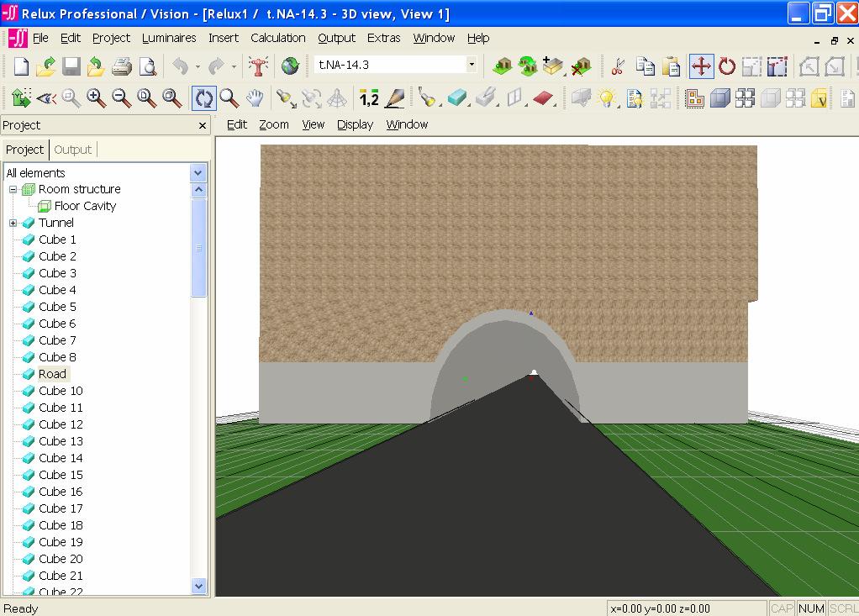Click the pencil drawing icon

coord(395,98)
